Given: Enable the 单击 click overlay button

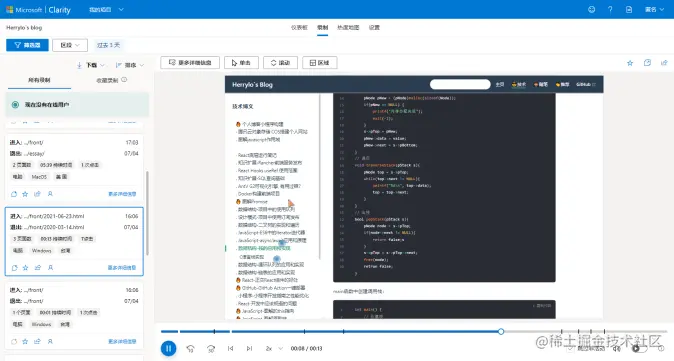Looking at the screenshot, I should coord(241,63).
